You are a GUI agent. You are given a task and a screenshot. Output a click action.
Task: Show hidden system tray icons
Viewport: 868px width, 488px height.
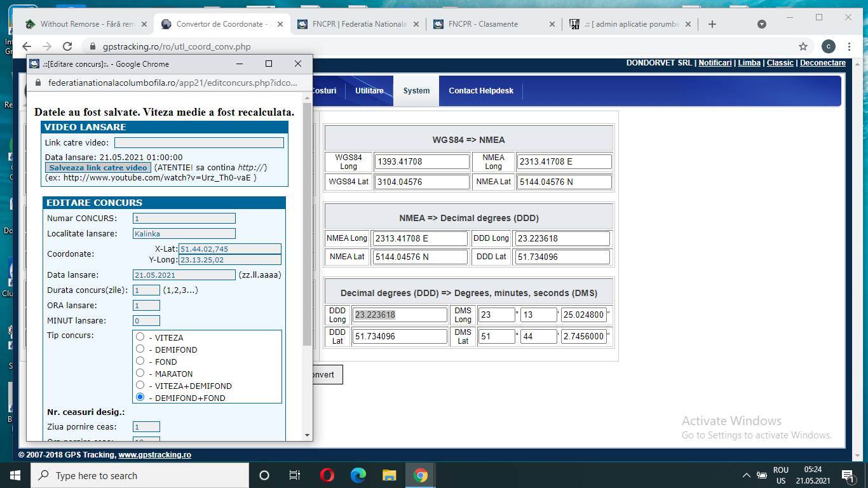[x=747, y=475]
